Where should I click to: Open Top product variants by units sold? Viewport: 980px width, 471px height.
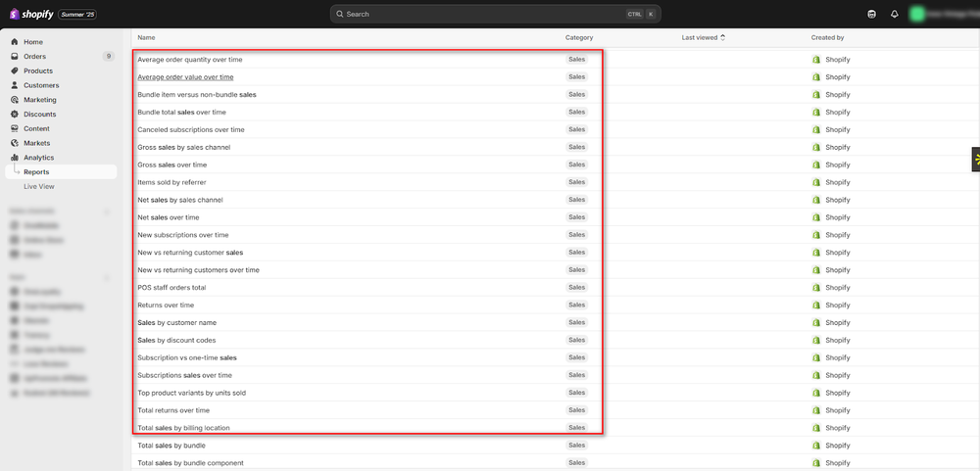coord(192,393)
